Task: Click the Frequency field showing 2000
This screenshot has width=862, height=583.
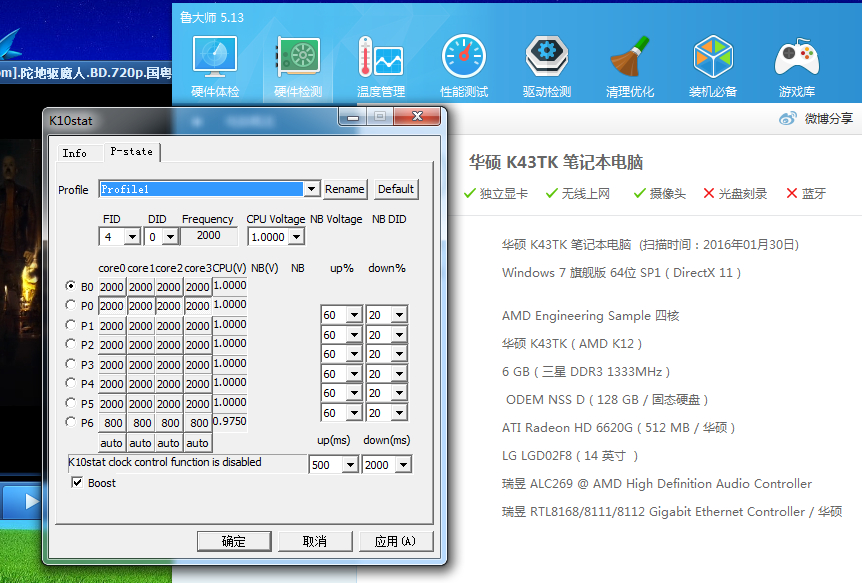Action: coord(209,235)
